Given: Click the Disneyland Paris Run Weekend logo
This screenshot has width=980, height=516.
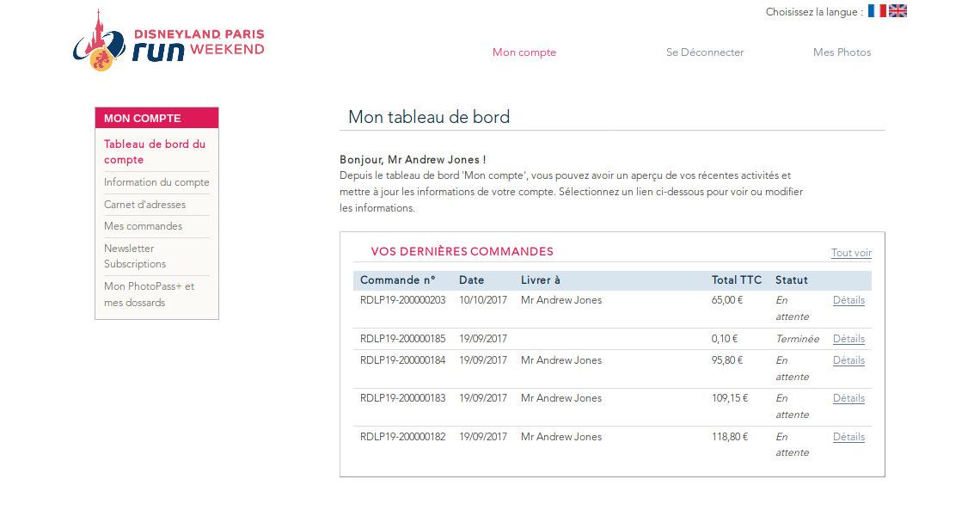Looking at the screenshot, I should [169, 40].
